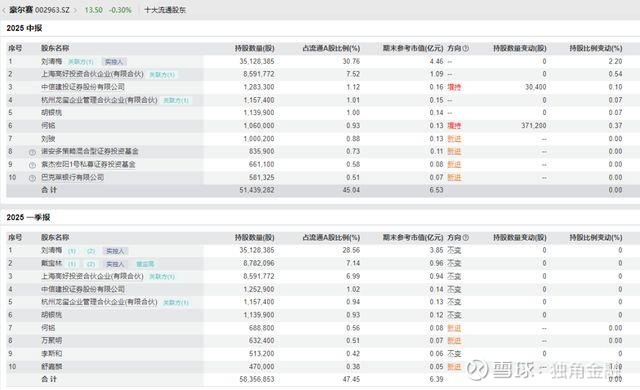Image resolution: width=640 pixels, height=390 pixels.
Task: Click the change value 30,400
Action: pyautogui.click(x=536, y=87)
